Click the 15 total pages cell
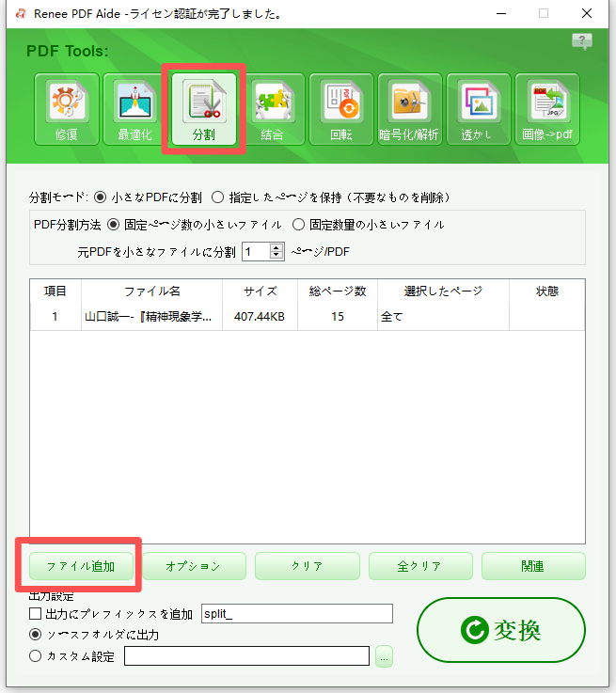 click(338, 317)
